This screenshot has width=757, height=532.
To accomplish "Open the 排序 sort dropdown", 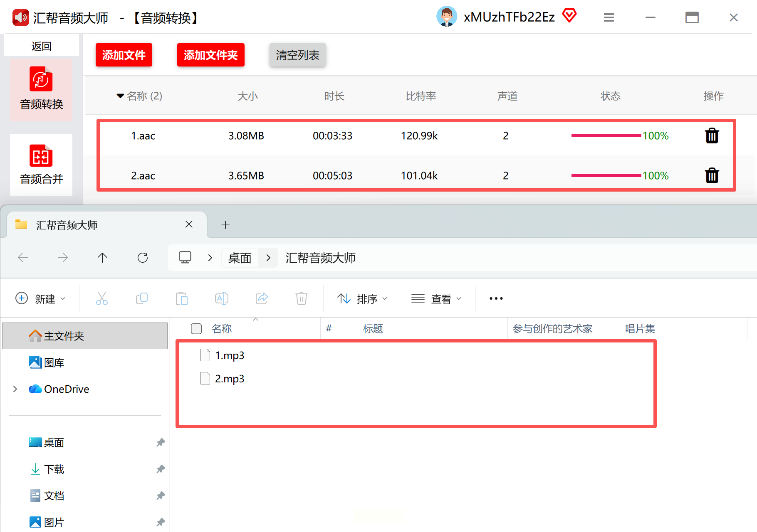I will 362,299.
